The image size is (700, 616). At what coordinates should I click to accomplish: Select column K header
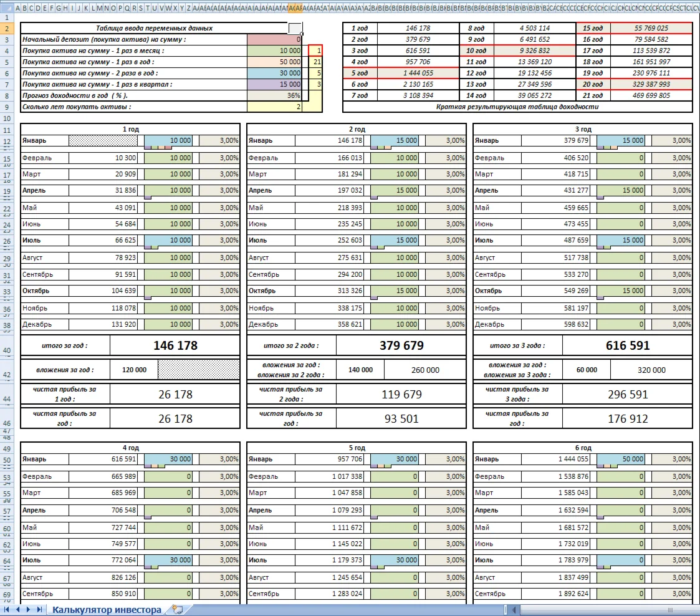click(x=86, y=7)
